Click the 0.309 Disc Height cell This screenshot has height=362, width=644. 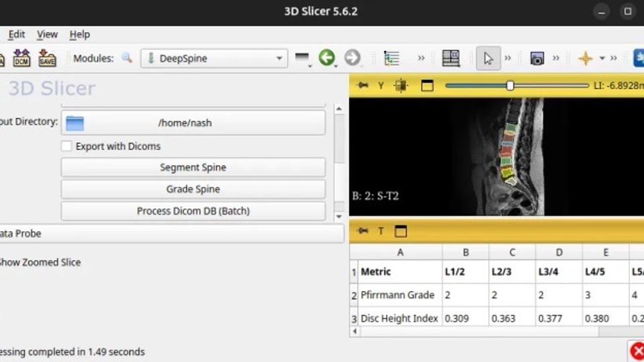tap(466, 318)
